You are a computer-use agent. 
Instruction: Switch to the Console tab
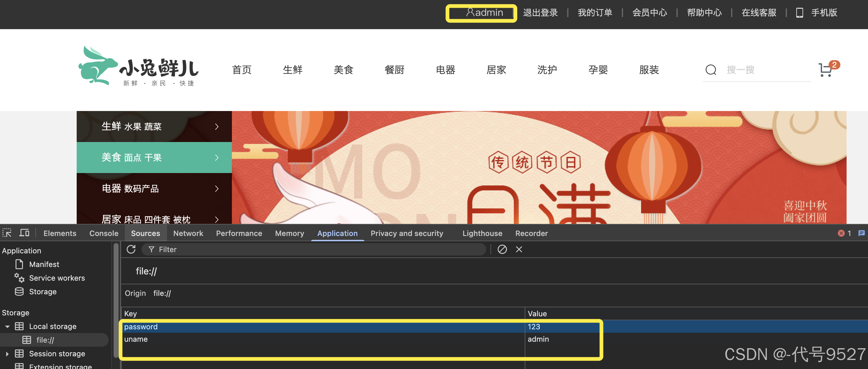click(x=104, y=233)
